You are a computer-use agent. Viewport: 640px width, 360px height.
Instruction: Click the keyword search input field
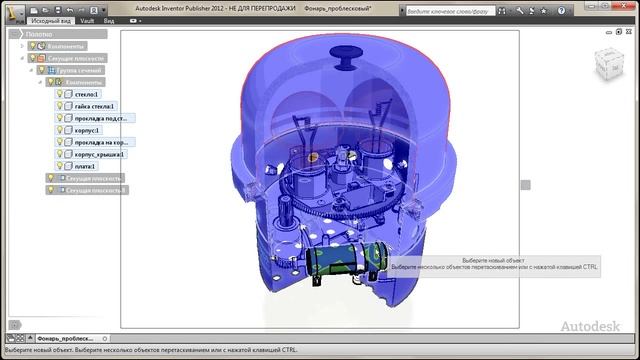coord(451,11)
